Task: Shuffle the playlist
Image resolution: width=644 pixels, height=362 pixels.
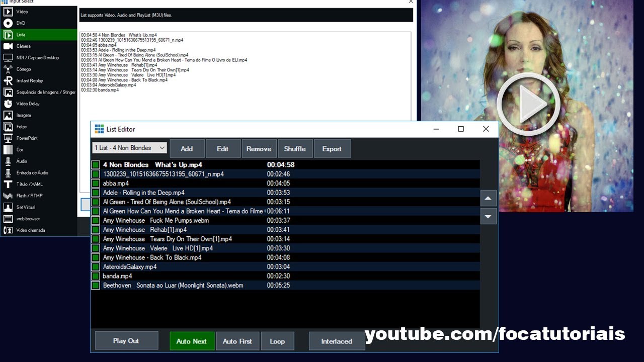Action: 295,149
